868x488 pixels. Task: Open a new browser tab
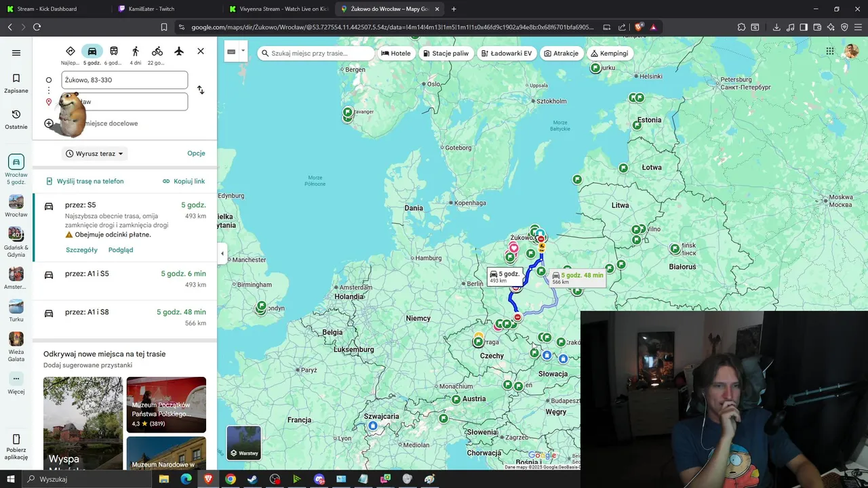tap(454, 9)
